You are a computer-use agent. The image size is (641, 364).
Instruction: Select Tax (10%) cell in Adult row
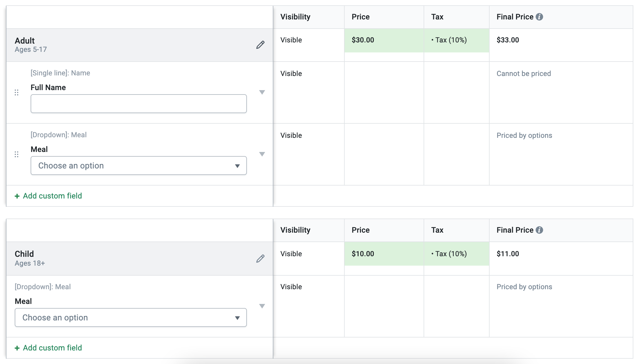(457, 40)
